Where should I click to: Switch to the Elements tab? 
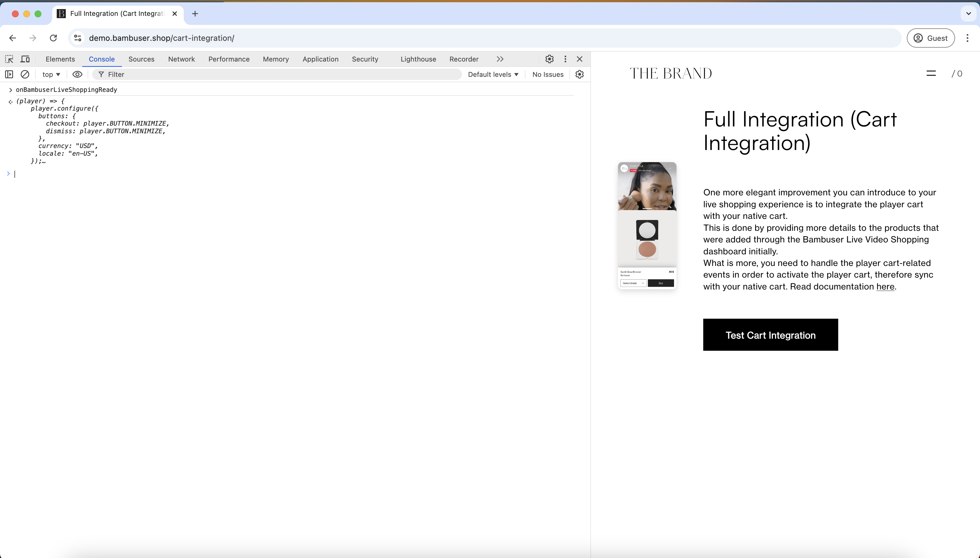coord(60,59)
